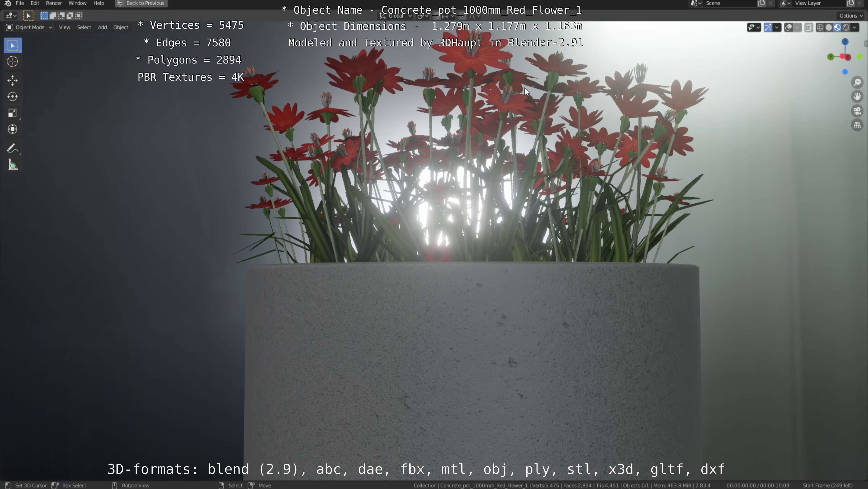Viewport: 868px width, 489px height.
Task: Select the Move tool
Action: coord(13,80)
